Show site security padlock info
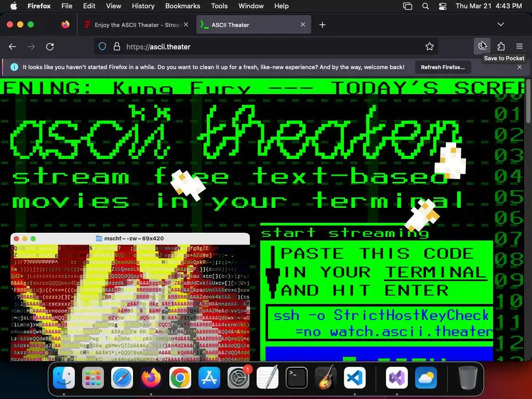 point(117,46)
